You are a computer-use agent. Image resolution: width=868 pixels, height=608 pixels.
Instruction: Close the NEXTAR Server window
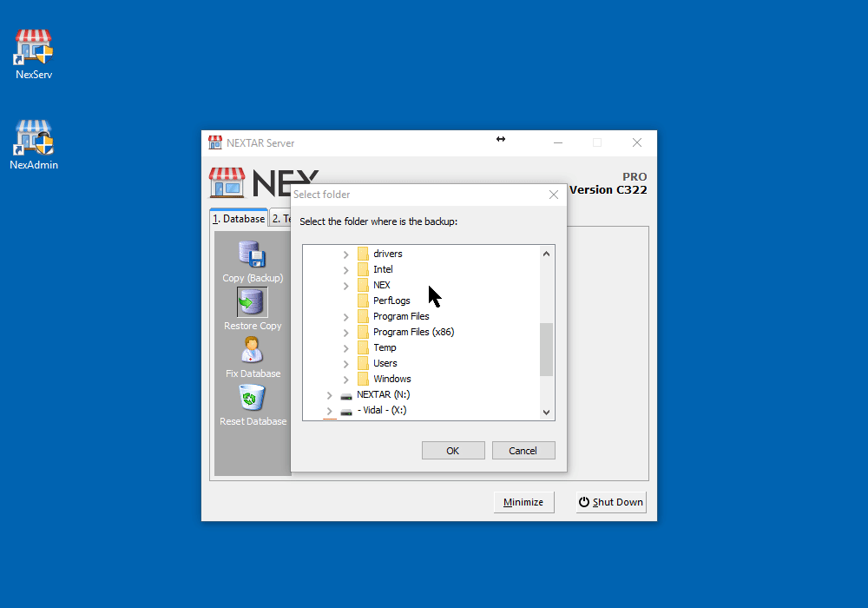[637, 142]
